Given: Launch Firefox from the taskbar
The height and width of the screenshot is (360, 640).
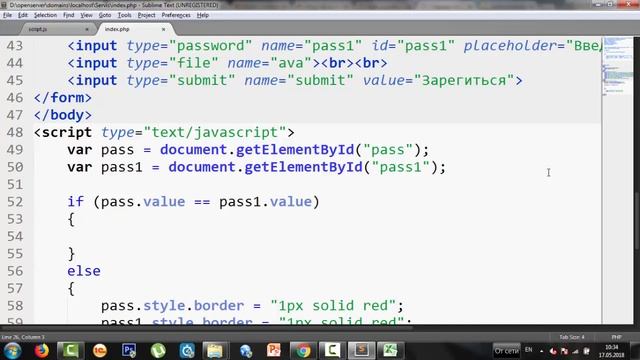Looking at the screenshot, I should pyautogui.click(x=41, y=351).
